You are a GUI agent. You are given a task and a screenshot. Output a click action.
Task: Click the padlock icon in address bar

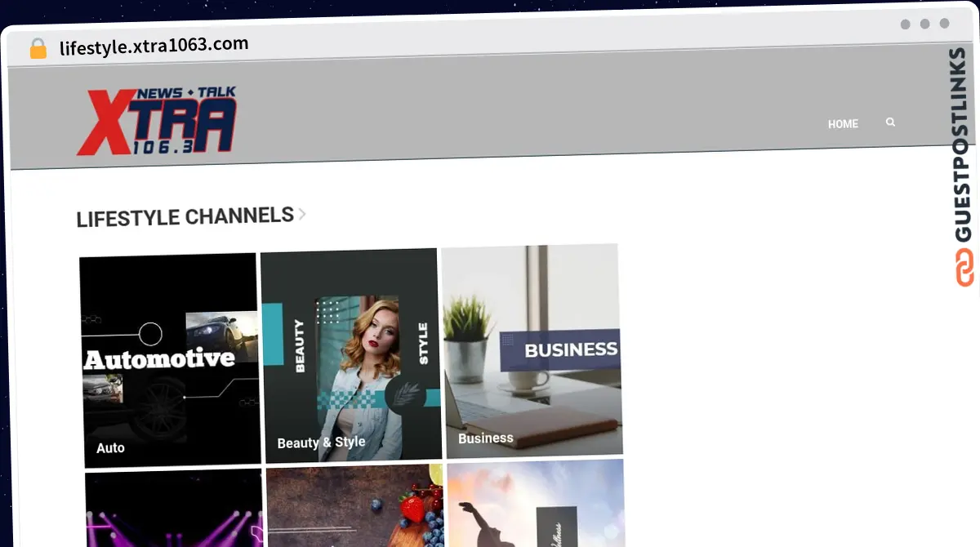pos(38,49)
